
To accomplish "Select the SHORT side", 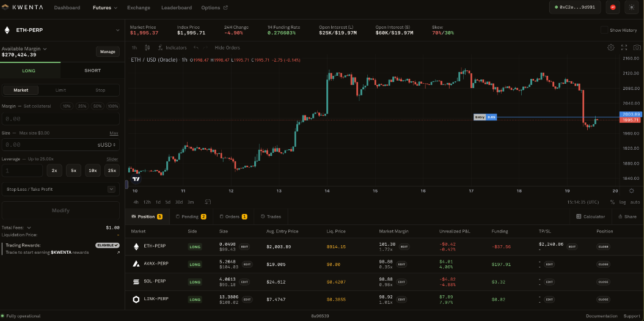I will click(x=92, y=70).
